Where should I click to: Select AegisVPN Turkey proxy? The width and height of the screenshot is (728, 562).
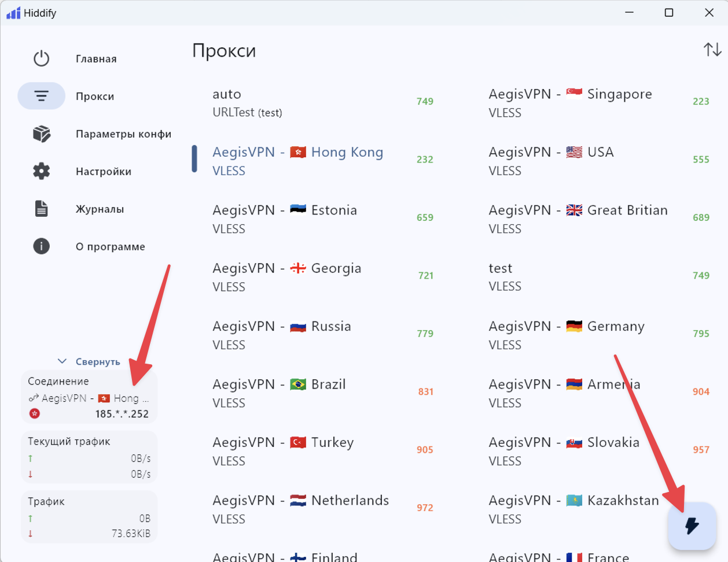click(x=323, y=450)
